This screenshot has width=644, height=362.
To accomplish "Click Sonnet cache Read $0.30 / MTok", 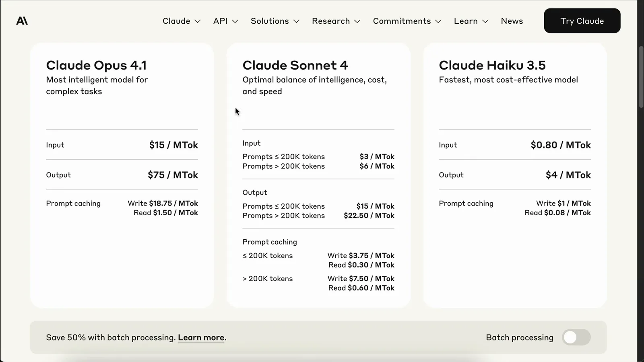I will [361, 265].
